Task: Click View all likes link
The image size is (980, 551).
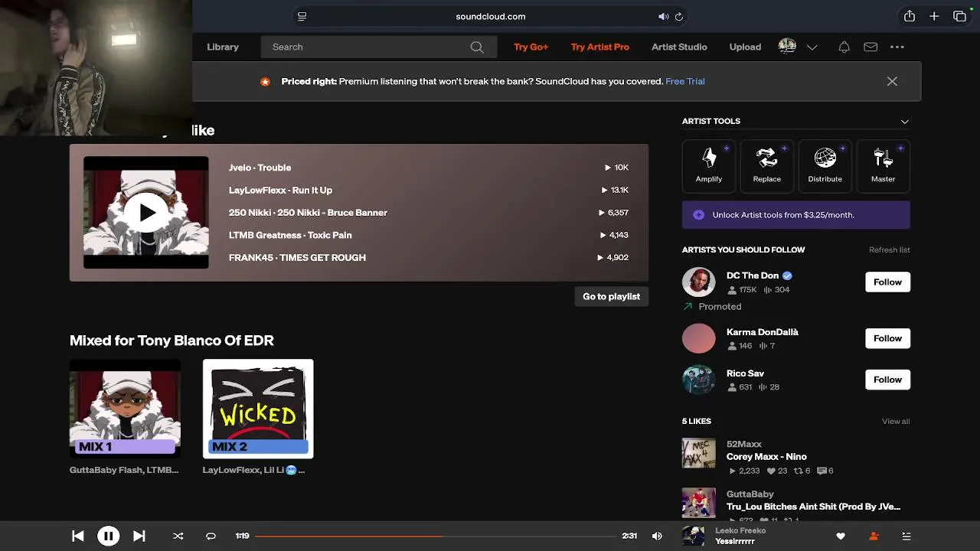Action: pos(896,422)
